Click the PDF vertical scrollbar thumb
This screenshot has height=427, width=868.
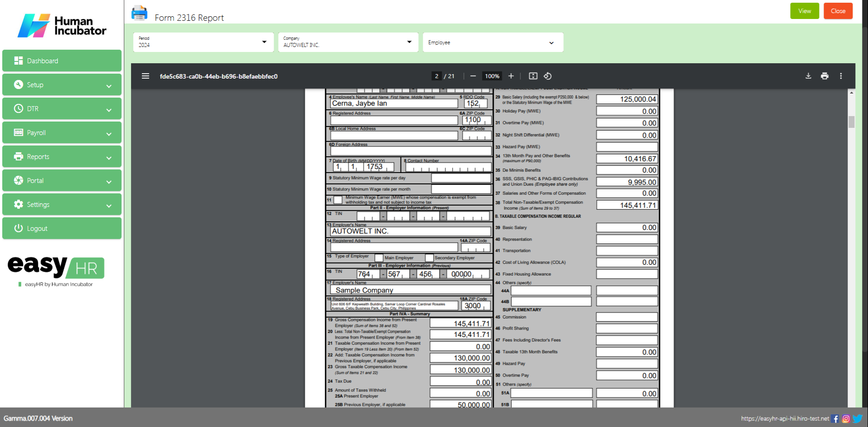[851, 122]
